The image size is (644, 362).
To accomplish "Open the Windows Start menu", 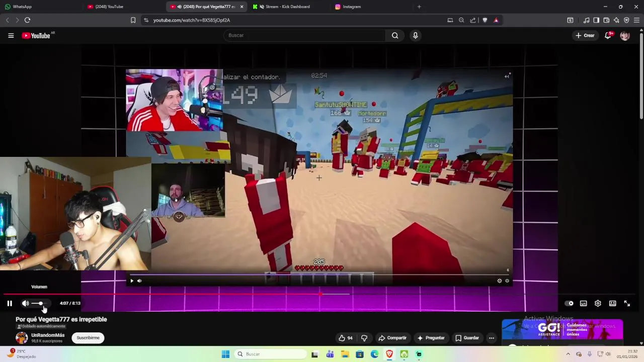I will 225,354.
